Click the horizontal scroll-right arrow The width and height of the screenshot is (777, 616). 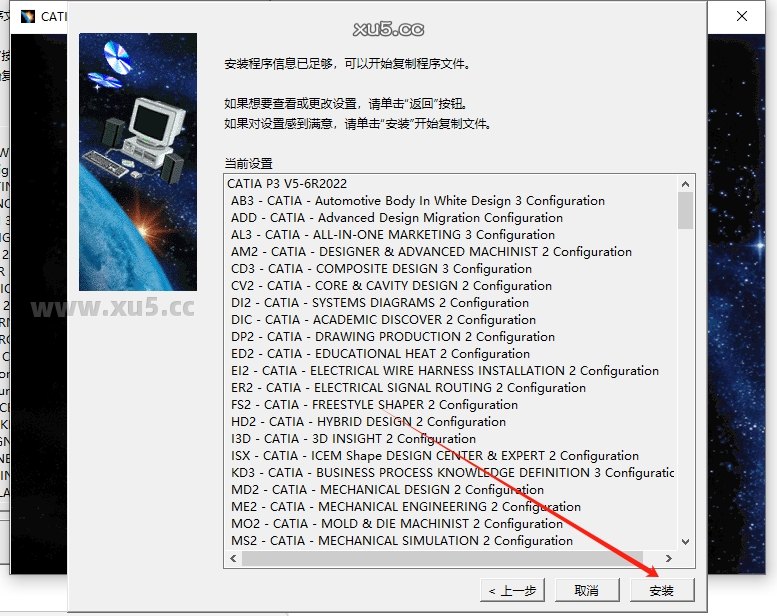(x=668, y=559)
